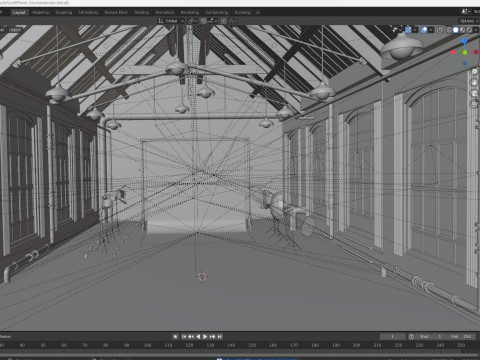This screenshot has width=480, height=360.
Task: Open the Modeling workspace tab
Action: [x=41, y=12]
